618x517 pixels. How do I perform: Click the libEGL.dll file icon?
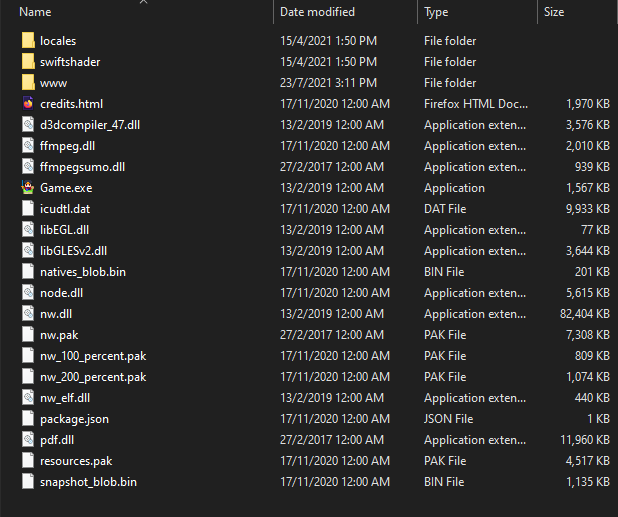[28, 230]
